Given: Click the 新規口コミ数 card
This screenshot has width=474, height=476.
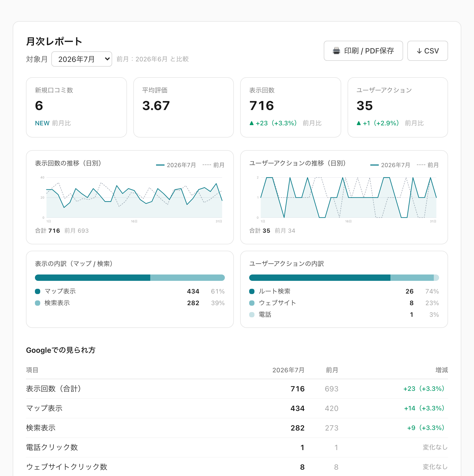Looking at the screenshot, I should tap(76, 107).
